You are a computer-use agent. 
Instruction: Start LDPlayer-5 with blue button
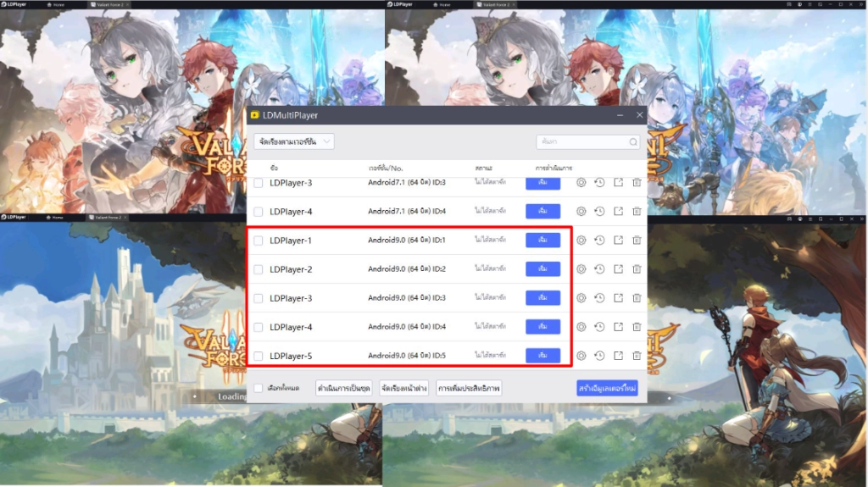point(542,355)
